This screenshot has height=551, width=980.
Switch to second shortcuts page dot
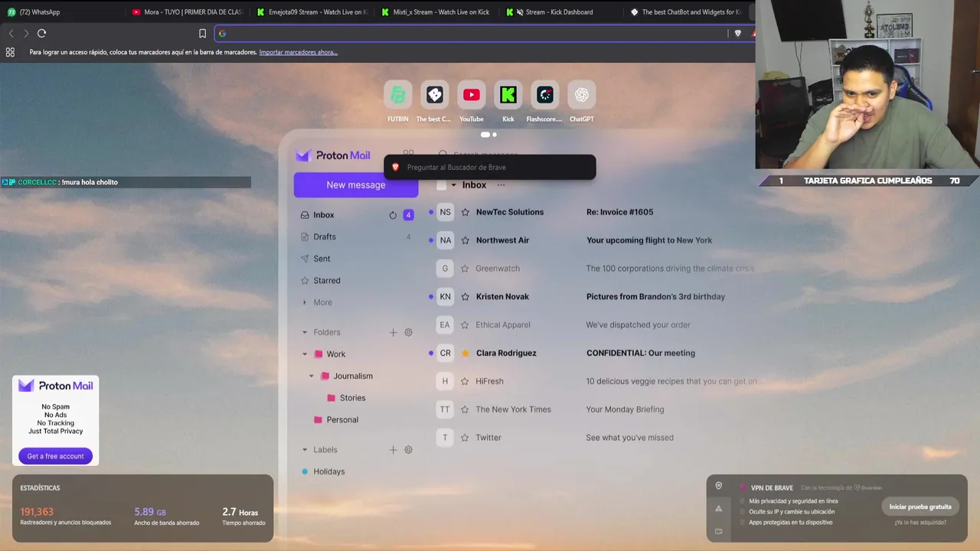click(495, 135)
